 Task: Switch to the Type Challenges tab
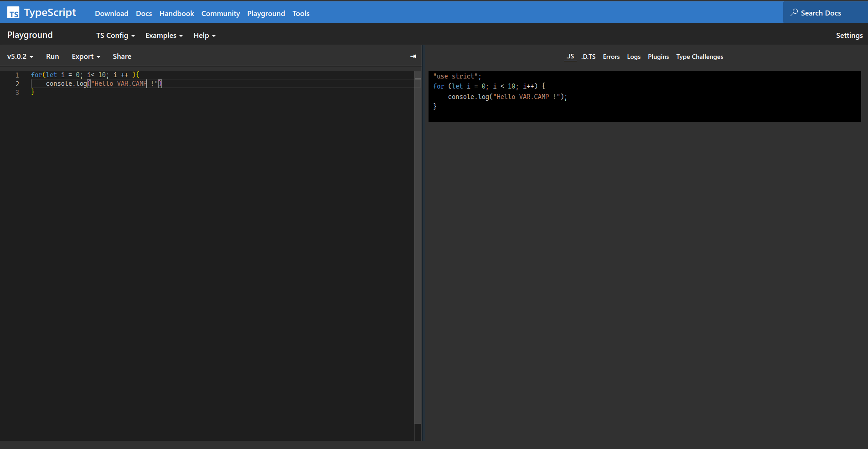click(x=700, y=57)
